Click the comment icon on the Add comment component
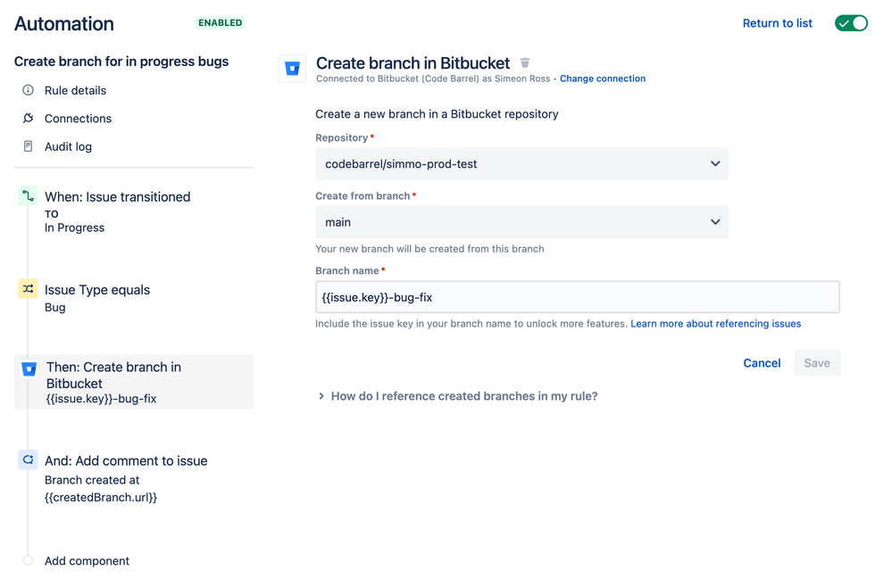 (x=28, y=460)
